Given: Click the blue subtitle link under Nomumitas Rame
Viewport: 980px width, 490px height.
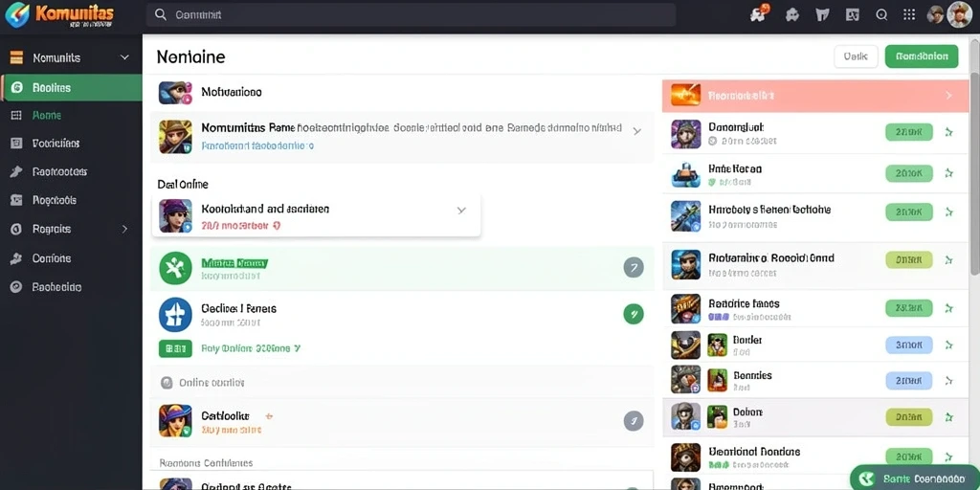Looking at the screenshot, I should pos(256,145).
